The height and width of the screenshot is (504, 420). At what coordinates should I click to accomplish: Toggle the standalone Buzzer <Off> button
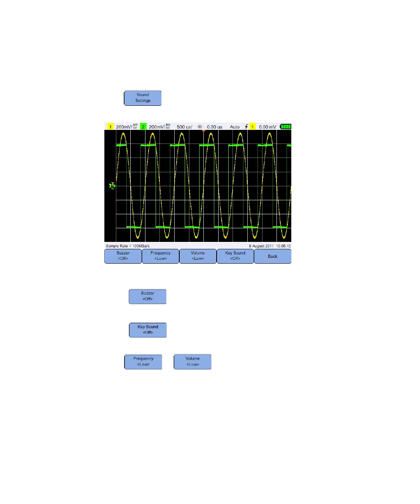(x=147, y=296)
